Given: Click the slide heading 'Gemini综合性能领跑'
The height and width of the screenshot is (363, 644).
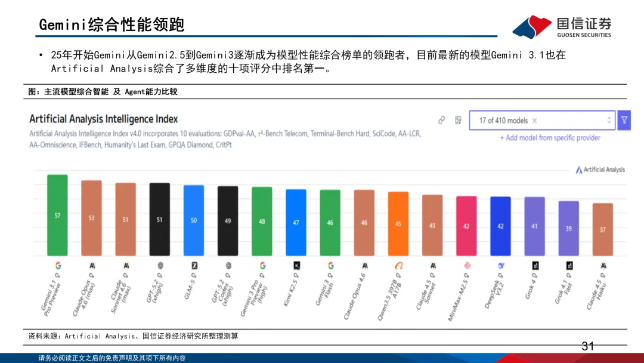Looking at the screenshot, I should pyautogui.click(x=112, y=24).
